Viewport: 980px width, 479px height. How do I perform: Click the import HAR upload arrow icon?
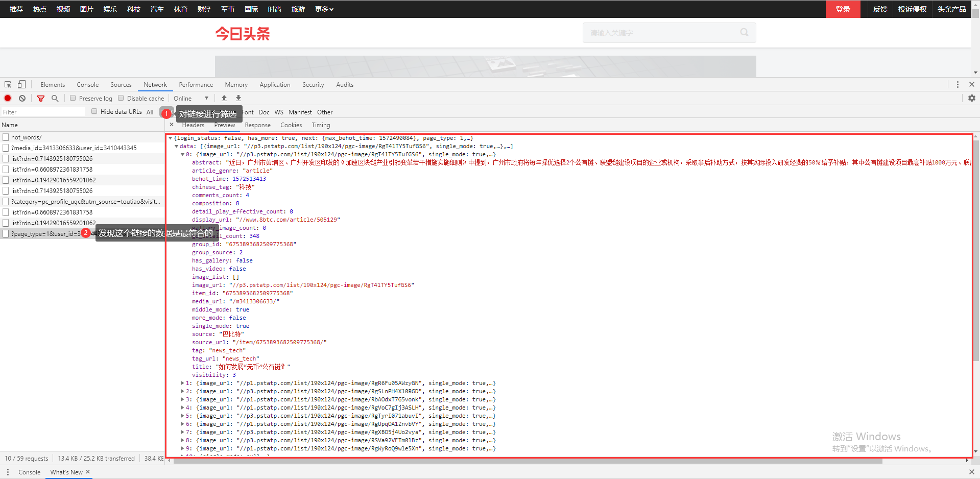(224, 98)
